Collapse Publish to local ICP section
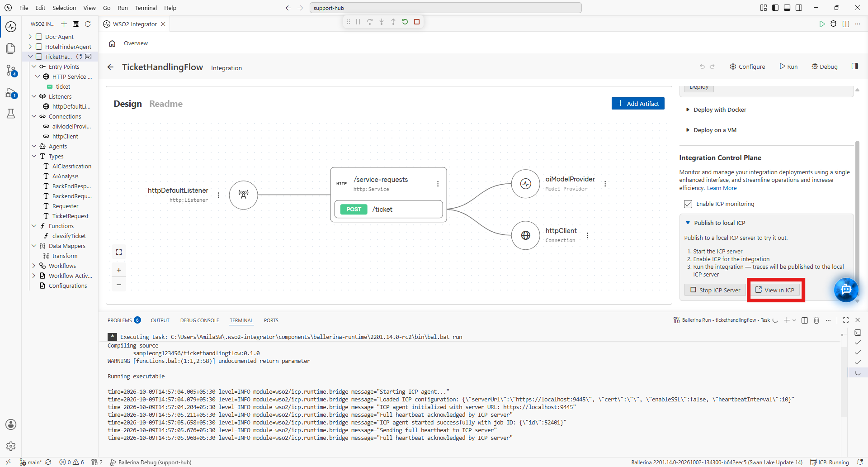Screen dimensions: 868x467 pos(716,223)
